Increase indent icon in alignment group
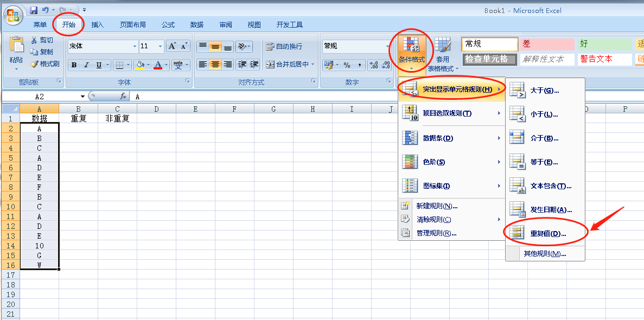This screenshot has width=644, height=320. (254, 65)
